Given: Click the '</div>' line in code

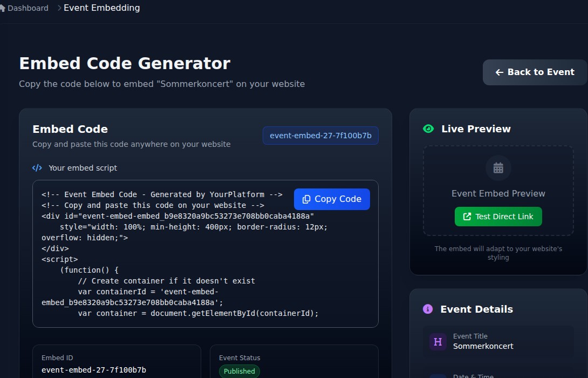Looking at the screenshot, I should click(x=55, y=248).
